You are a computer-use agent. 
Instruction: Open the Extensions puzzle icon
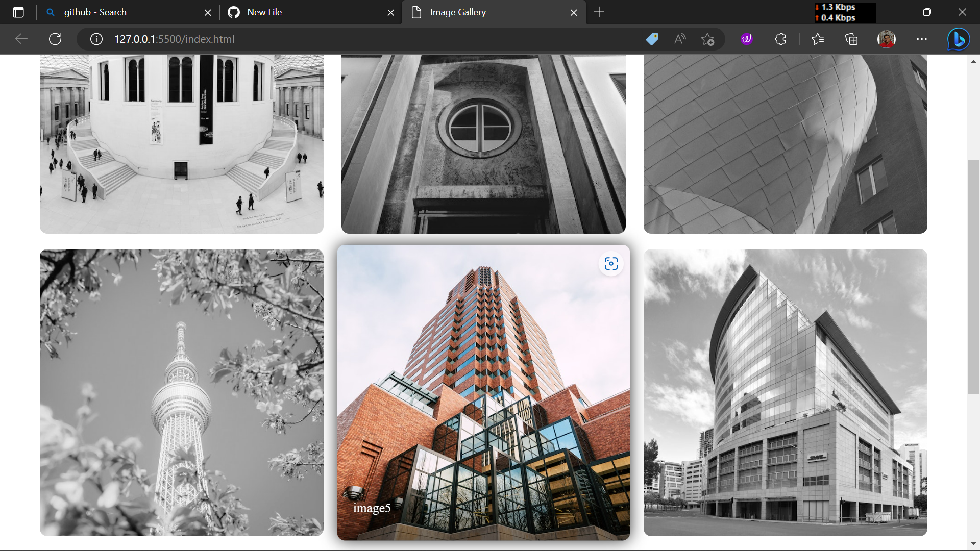click(x=780, y=39)
